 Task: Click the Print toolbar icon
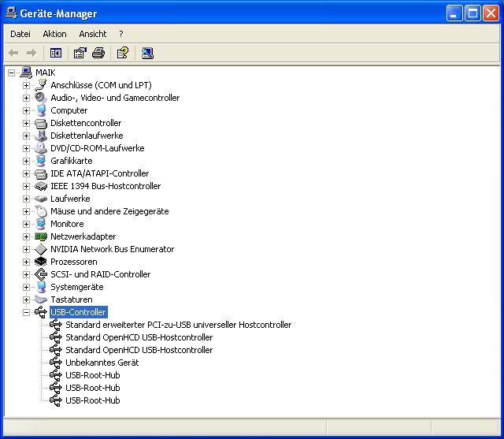(x=98, y=53)
